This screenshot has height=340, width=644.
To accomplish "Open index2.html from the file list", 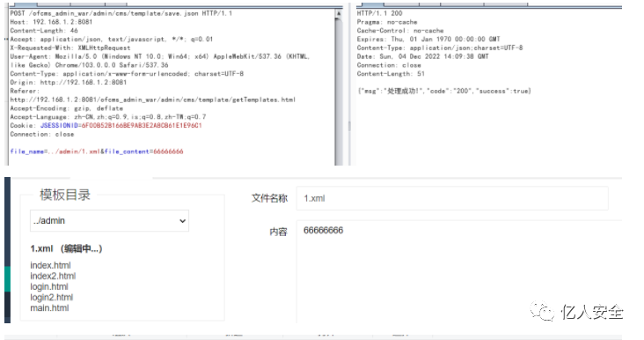I will coord(53,276).
